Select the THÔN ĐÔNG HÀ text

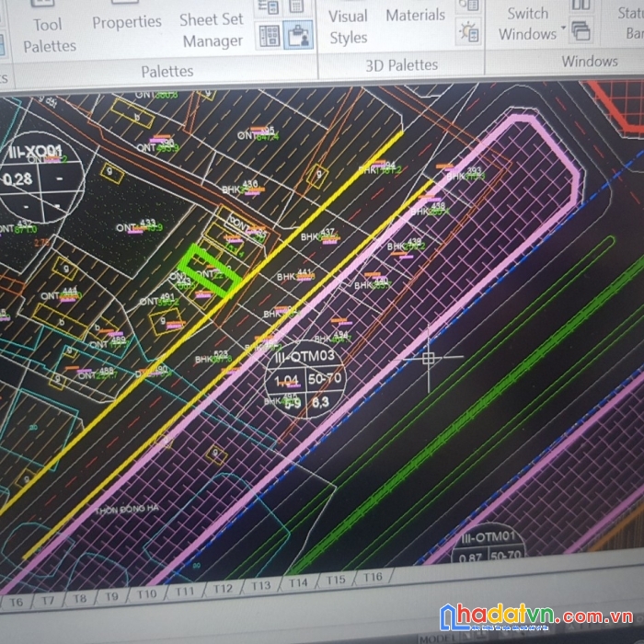click(x=127, y=510)
